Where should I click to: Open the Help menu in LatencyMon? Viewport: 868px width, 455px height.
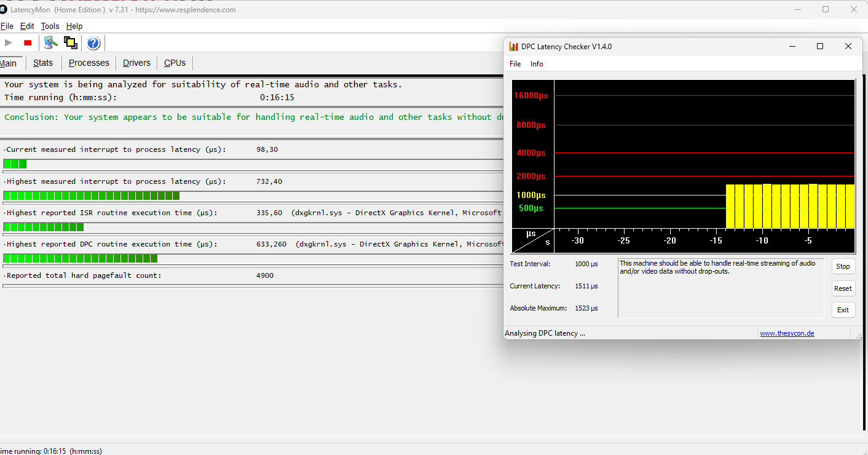tap(74, 26)
